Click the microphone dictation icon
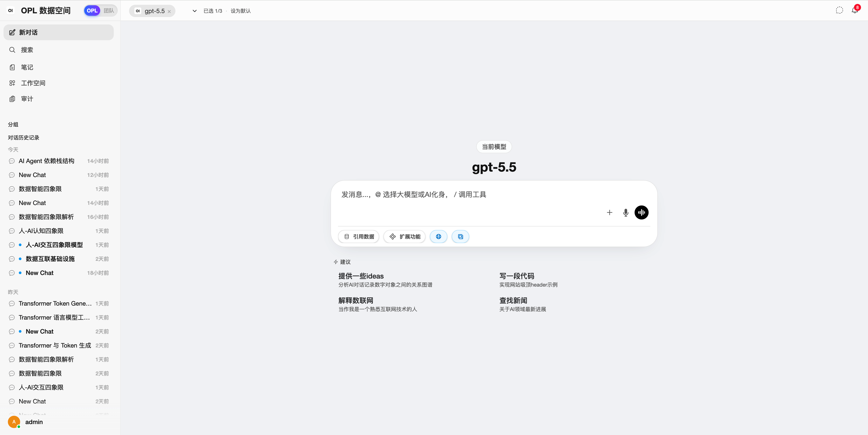This screenshot has height=435, width=868. 625,212
